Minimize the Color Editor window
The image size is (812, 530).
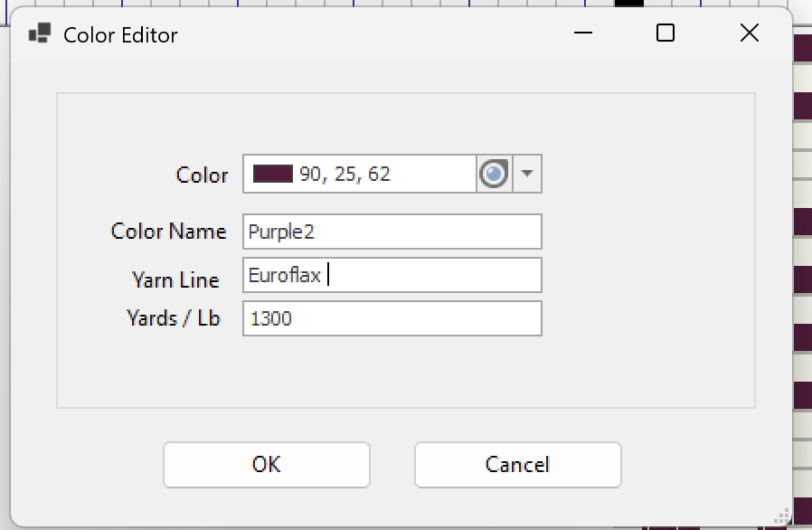click(584, 33)
